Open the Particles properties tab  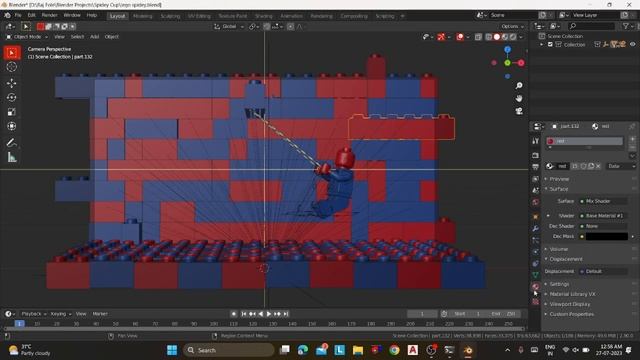[535, 240]
